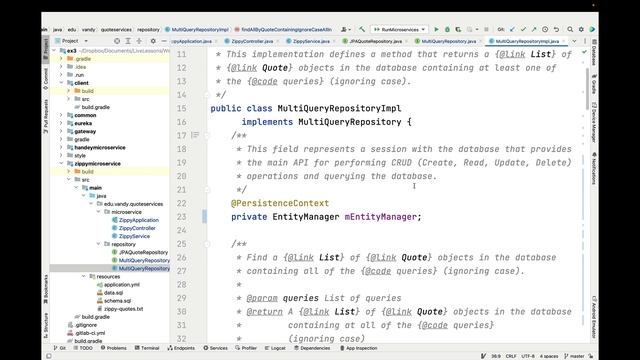Open the Device Manager side panel

point(594,122)
